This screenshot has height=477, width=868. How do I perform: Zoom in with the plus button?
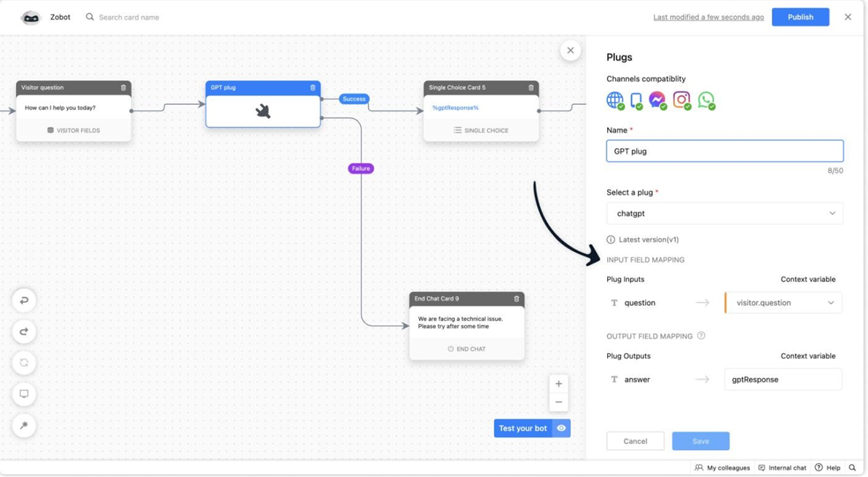pos(558,384)
